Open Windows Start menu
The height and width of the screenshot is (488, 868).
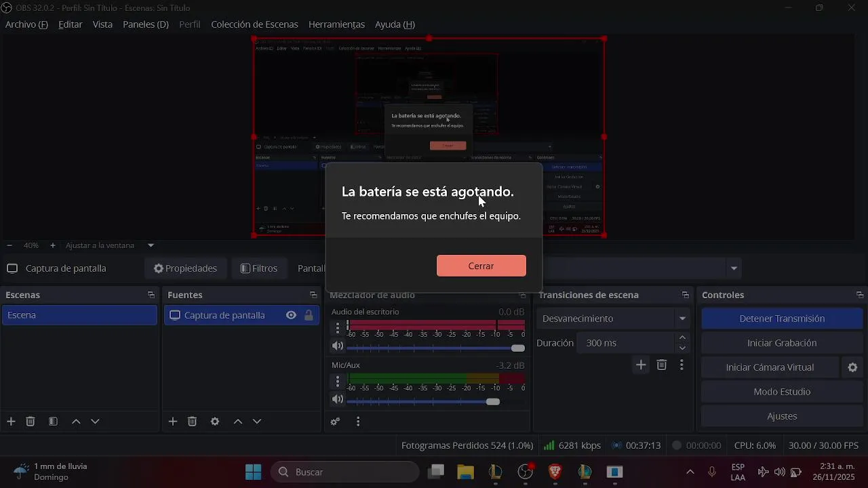253,472
